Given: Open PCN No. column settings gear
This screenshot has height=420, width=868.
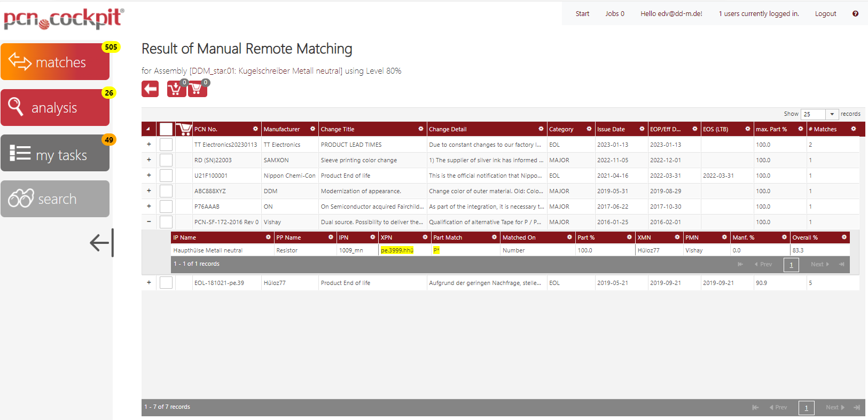Looking at the screenshot, I should click(255, 129).
